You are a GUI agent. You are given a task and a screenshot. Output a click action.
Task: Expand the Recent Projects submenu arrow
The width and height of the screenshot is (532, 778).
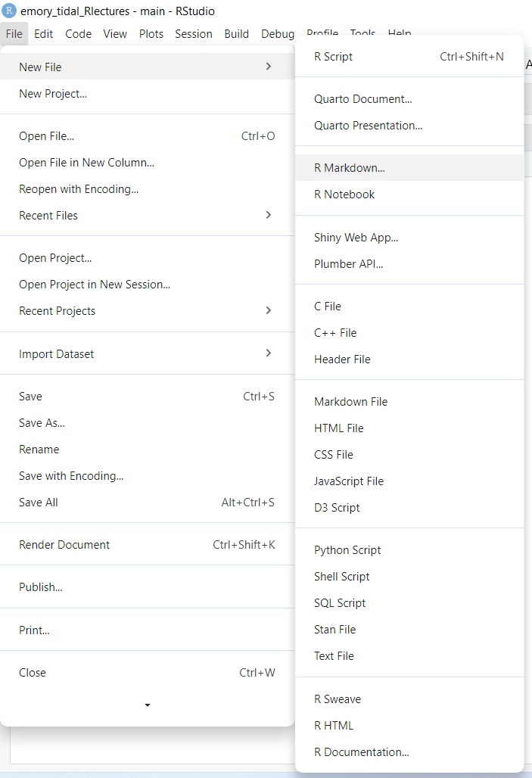tap(269, 310)
